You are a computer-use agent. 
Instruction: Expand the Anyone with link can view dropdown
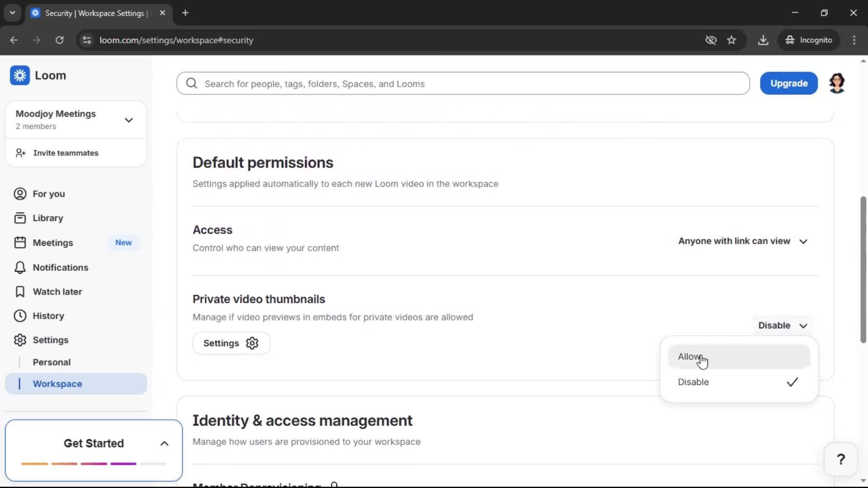[x=743, y=241]
